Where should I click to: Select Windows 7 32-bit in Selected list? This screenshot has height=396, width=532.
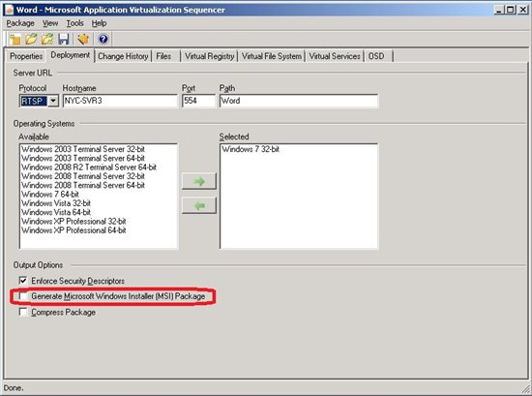coord(251,149)
